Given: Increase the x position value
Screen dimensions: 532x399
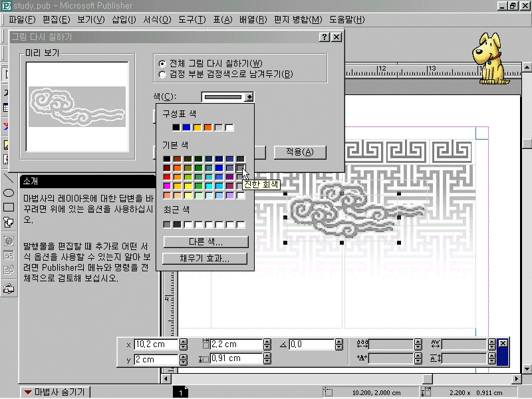Looking at the screenshot, I should pyautogui.click(x=184, y=342).
